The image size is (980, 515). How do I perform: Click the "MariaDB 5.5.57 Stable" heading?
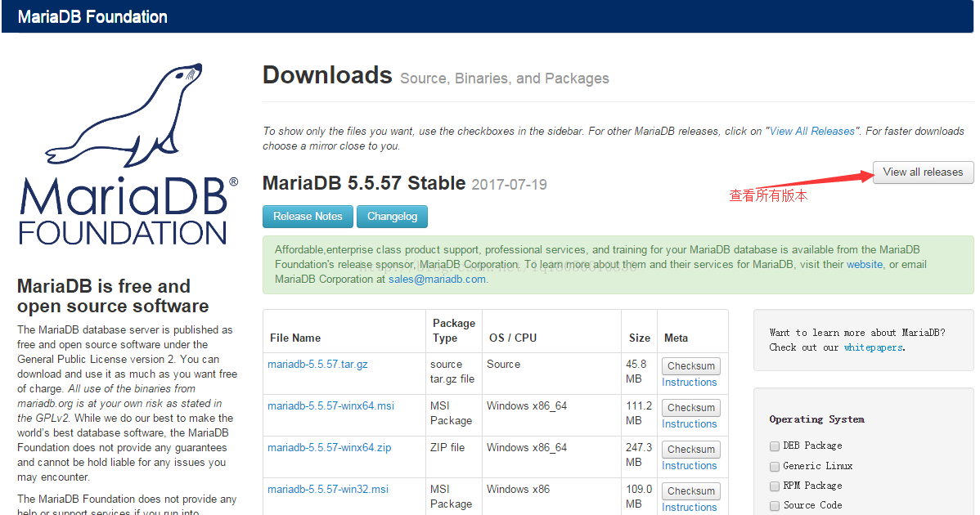pos(364,184)
